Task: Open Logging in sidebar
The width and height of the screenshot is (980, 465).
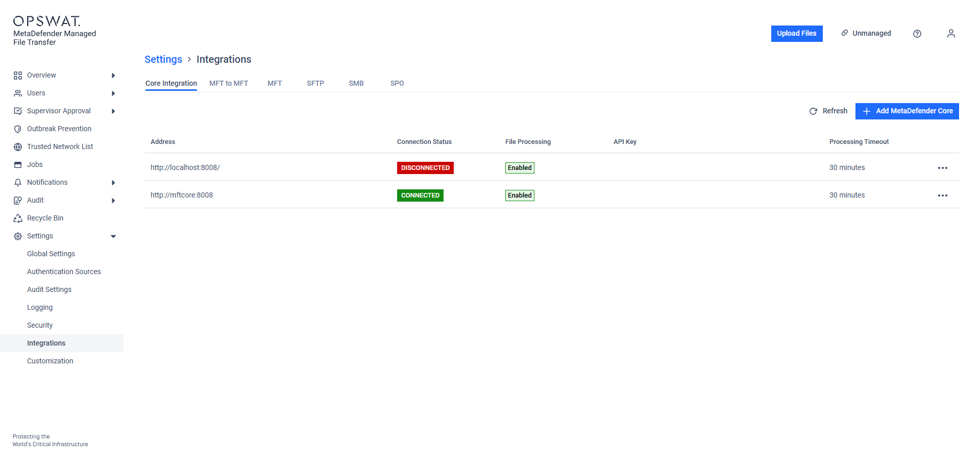Action: 40,307
